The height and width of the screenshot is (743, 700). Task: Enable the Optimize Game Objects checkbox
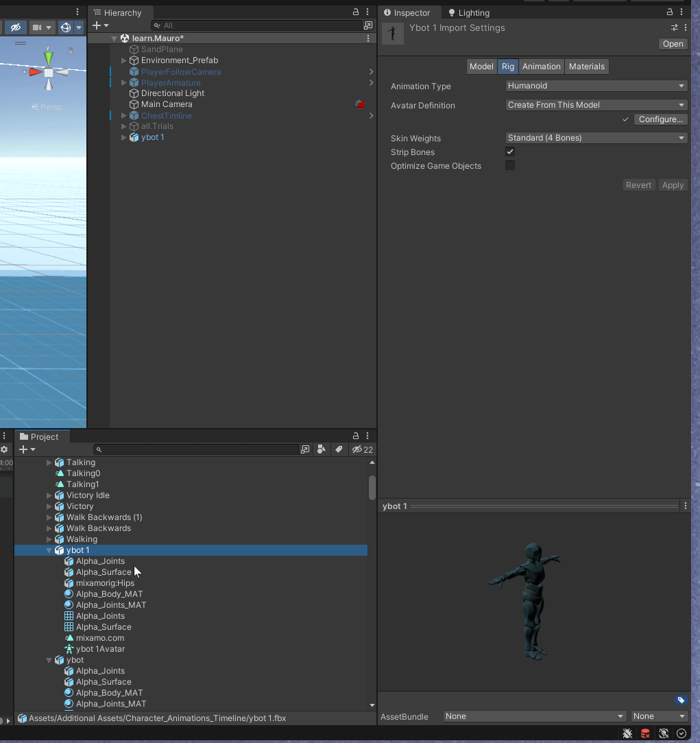click(x=510, y=165)
